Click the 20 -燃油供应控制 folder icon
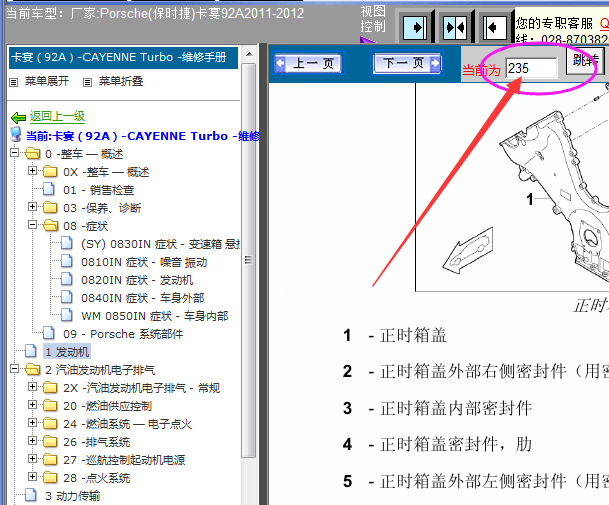 click(x=50, y=405)
